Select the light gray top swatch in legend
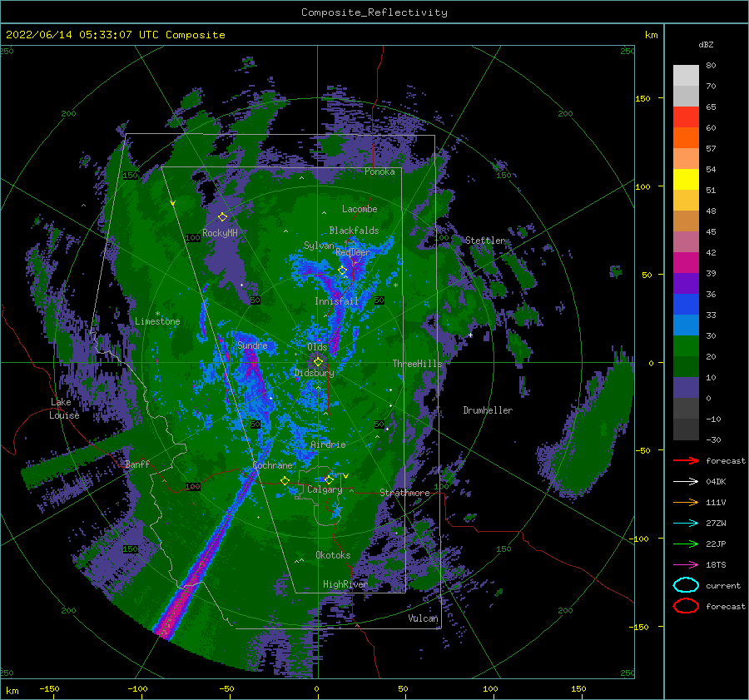Screen dimensions: 749x700 (686, 75)
